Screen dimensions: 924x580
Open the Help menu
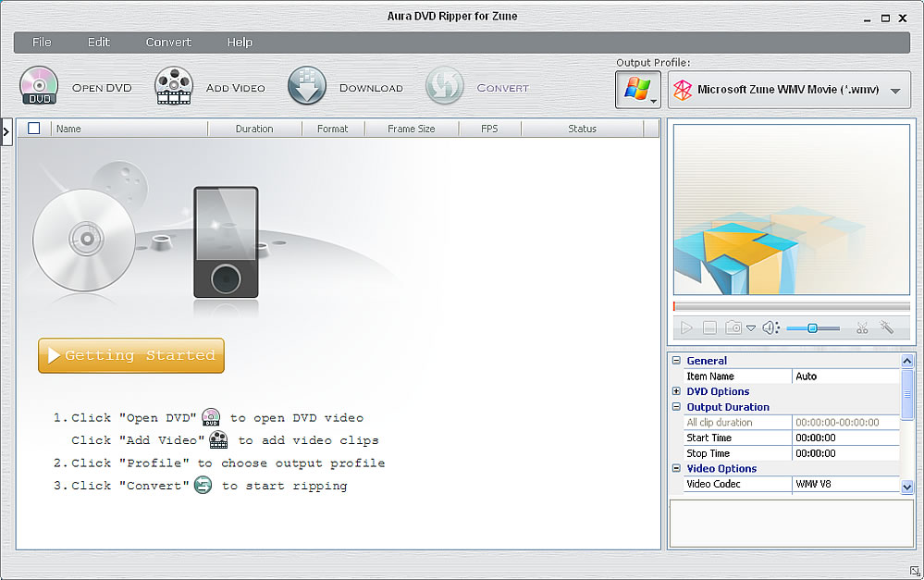[x=240, y=42]
